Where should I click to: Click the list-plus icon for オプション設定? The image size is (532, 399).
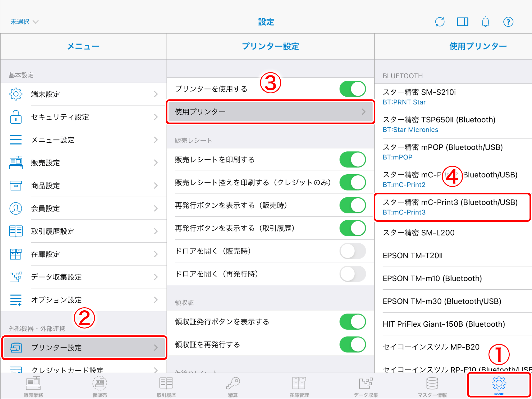tap(16, 300)
